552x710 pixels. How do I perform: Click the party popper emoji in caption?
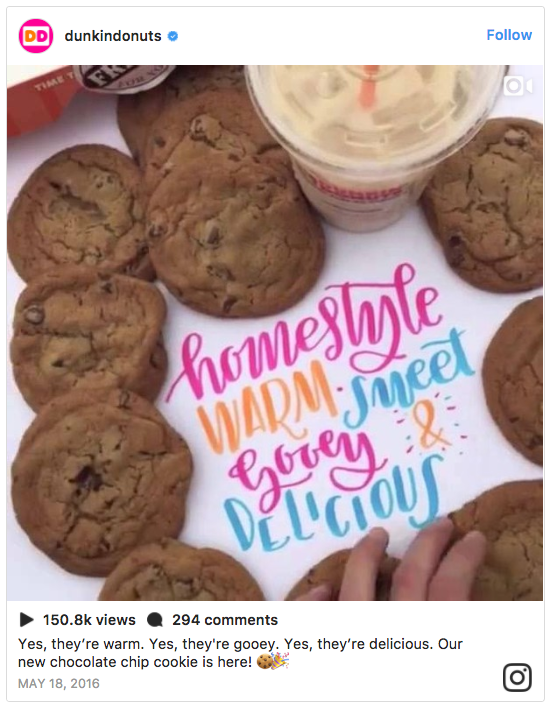coord(281,661)
